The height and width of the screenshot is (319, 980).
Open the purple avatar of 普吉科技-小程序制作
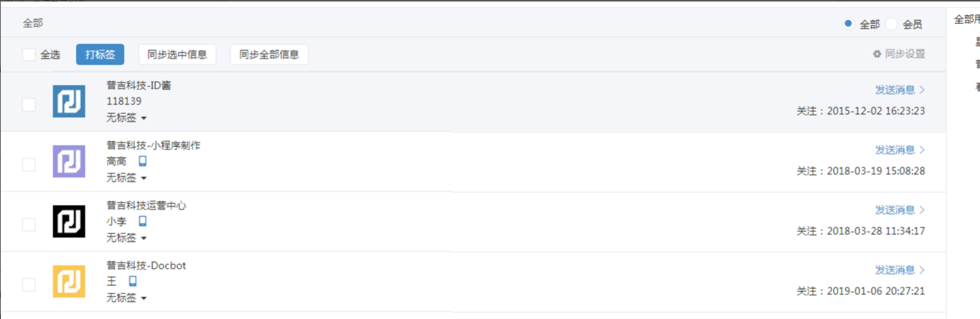coord(69,161)
